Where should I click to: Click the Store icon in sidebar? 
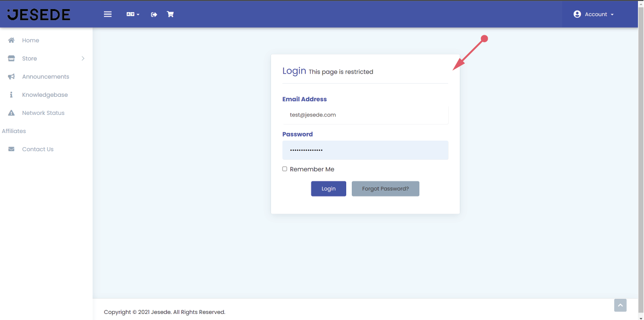[11, 58]
